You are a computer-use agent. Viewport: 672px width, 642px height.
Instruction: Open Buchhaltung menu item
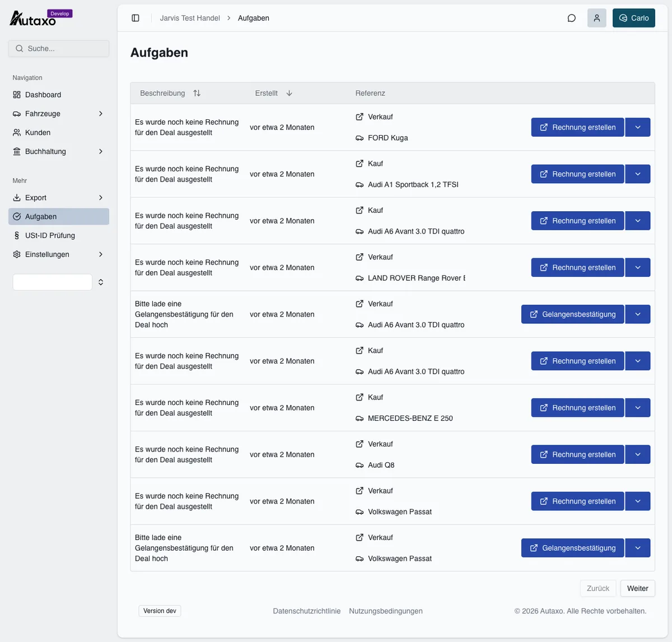click(x=59, y=151)
